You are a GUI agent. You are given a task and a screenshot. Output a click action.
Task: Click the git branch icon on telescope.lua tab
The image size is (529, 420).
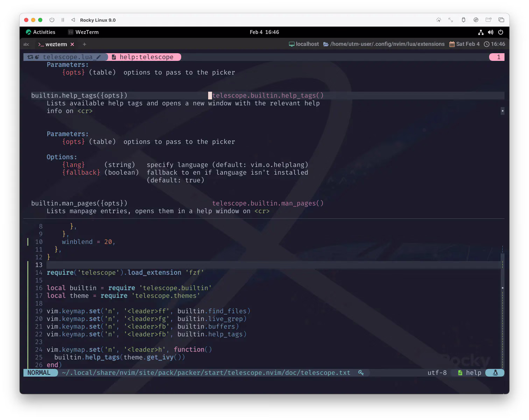point(30,57)
